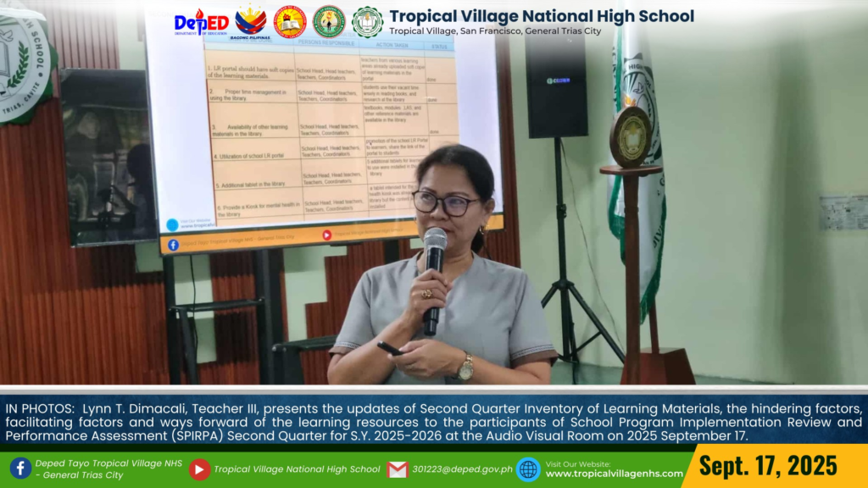Click the YouTube icon on the projected slide
The image size is (868, 488).
(326, 235)
